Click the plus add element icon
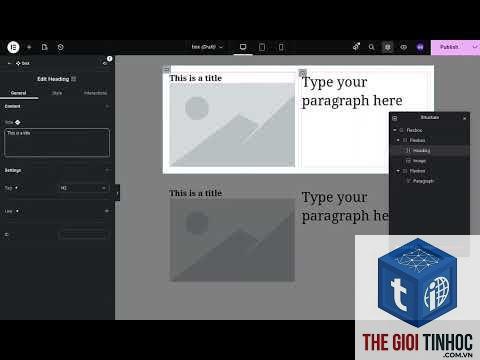 29,47
